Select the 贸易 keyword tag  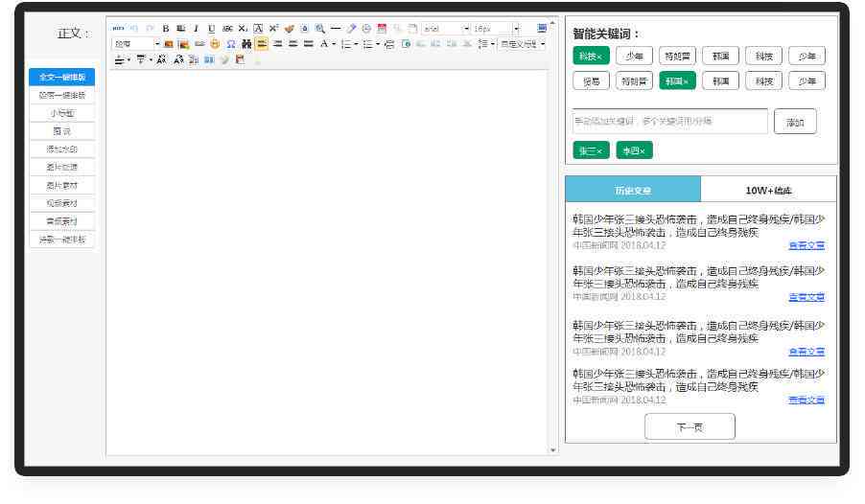coord(591,81)
